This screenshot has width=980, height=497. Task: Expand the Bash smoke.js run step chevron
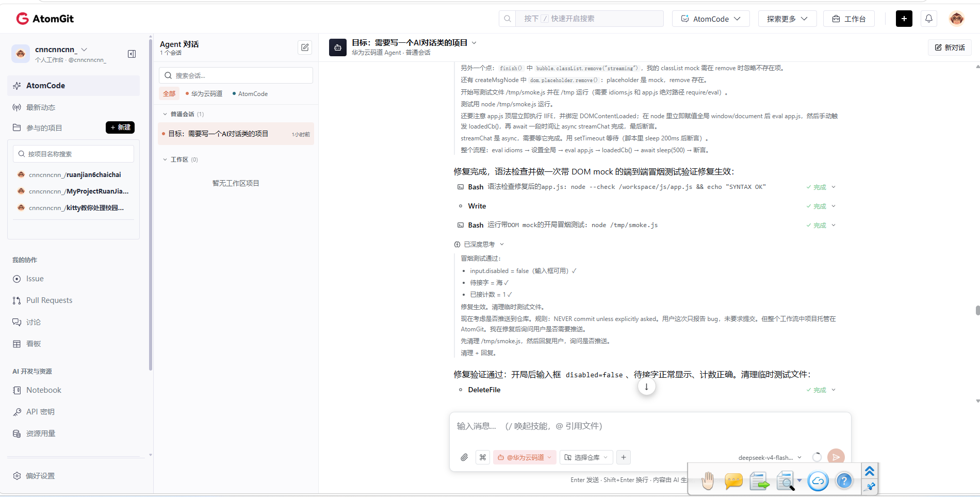coord(834,225)
